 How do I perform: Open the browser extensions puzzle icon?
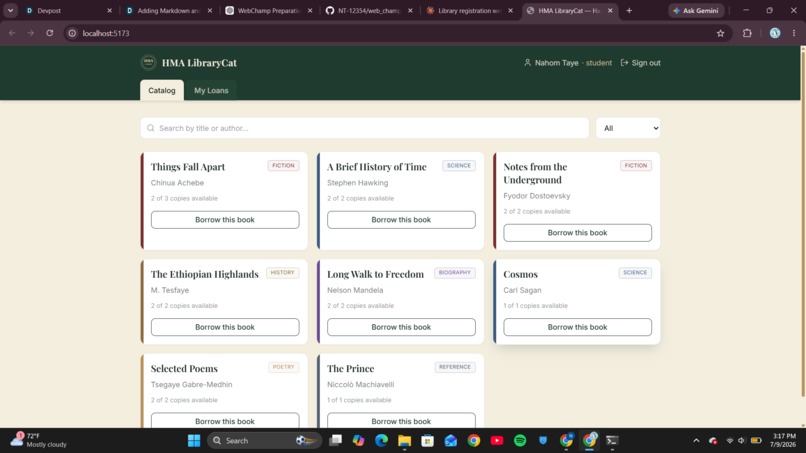pos(747,33)
